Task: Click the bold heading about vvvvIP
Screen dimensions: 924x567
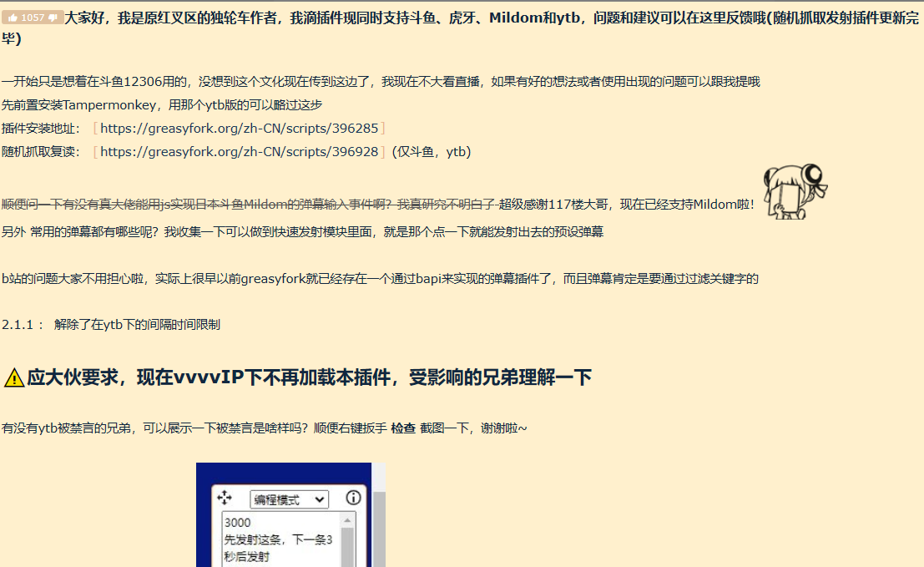Action: coord(309,377)
